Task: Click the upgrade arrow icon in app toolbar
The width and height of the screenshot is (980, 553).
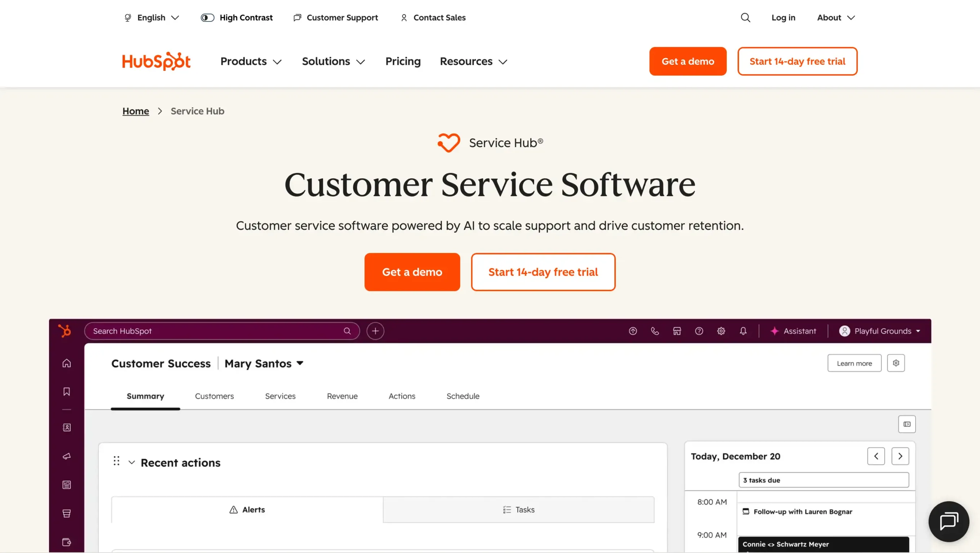Action: point(633,331)
